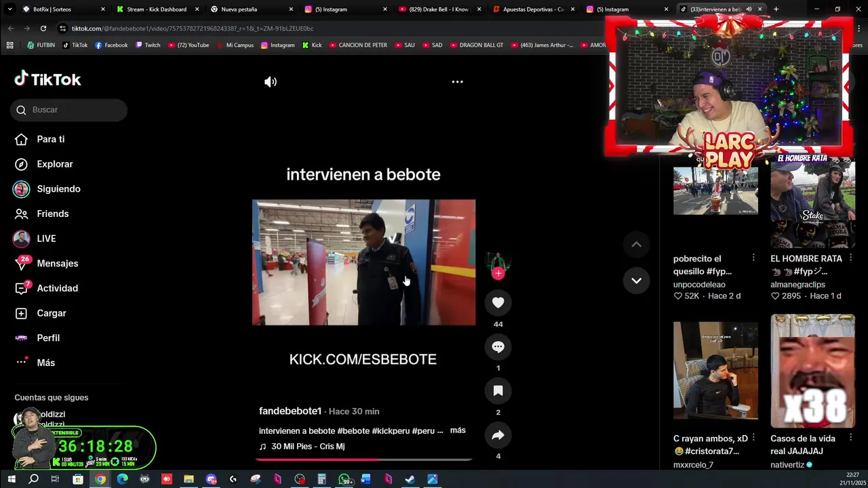Open options for C rayan ambos video
The width and height of the screenshot is (868, 488).
(x=753, y=439)
